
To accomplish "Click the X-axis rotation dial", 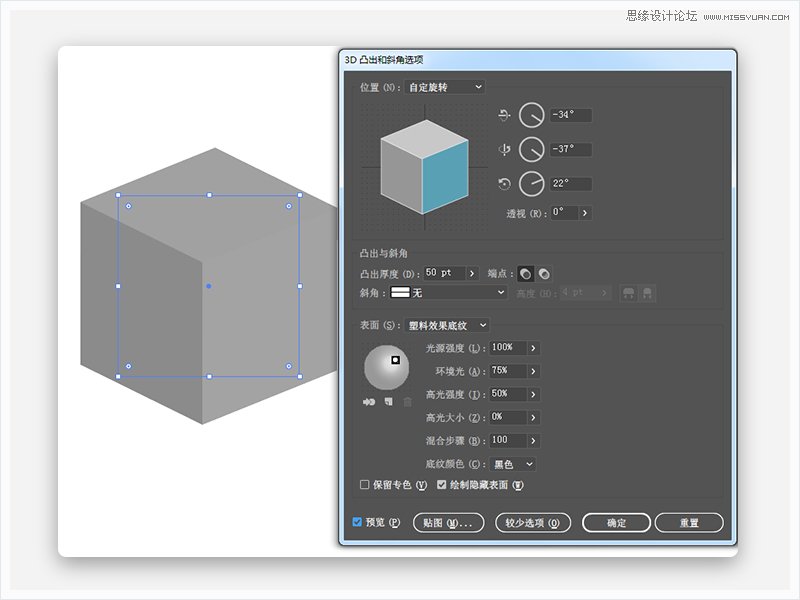I will pyautogui.click(x=532, y=115).
